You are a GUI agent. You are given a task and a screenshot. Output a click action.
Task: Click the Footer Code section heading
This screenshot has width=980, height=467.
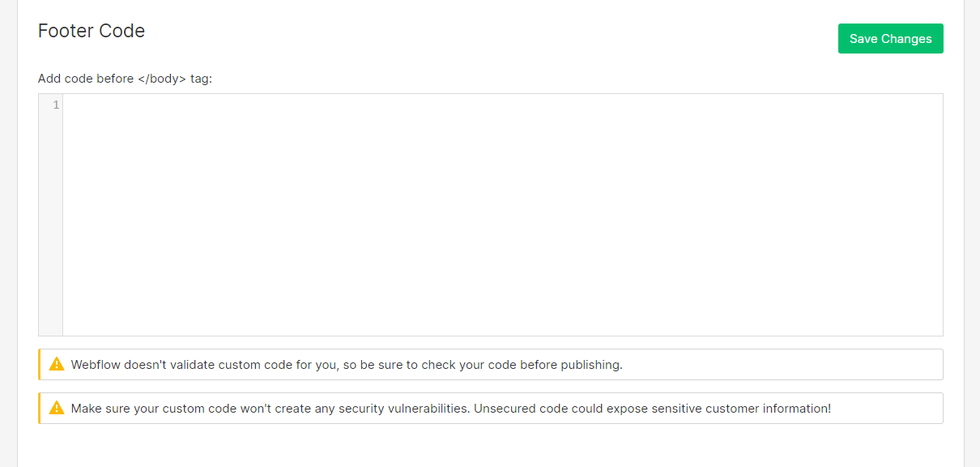(x=92, y=31)
